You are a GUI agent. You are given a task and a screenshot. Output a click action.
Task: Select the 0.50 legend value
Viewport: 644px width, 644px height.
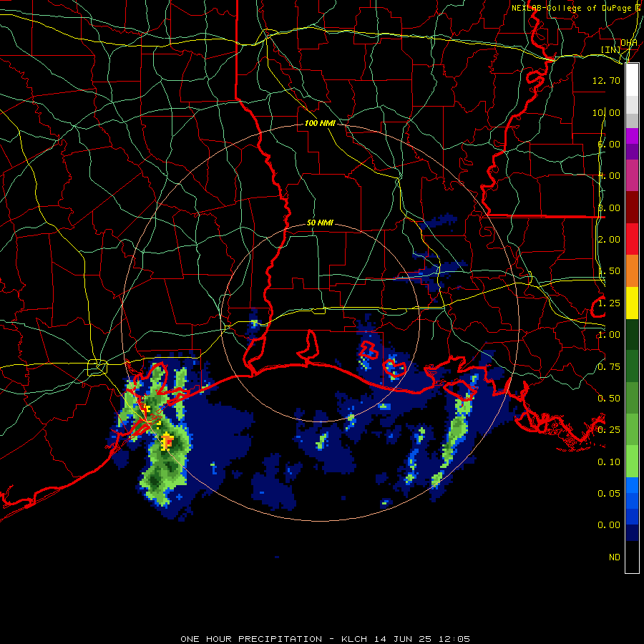[609, 399]
